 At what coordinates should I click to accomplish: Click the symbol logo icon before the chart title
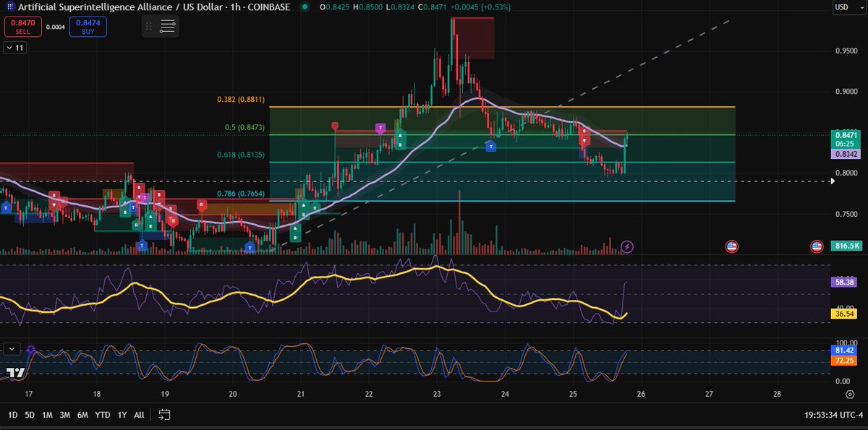(9, 7)
